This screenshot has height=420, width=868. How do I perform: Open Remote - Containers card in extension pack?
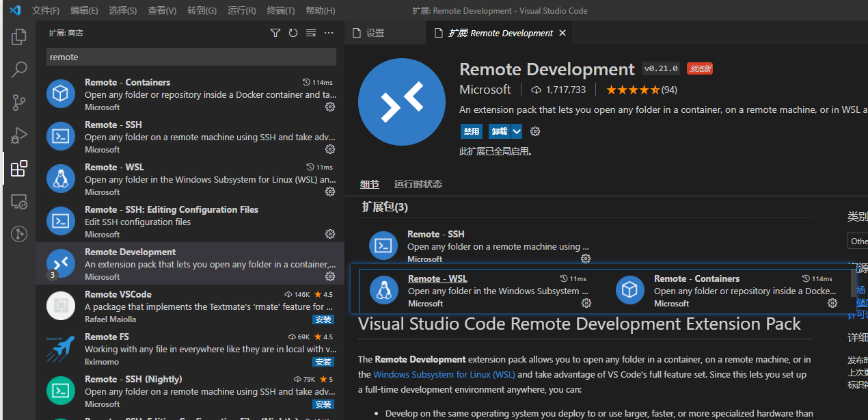pos(726,291)
